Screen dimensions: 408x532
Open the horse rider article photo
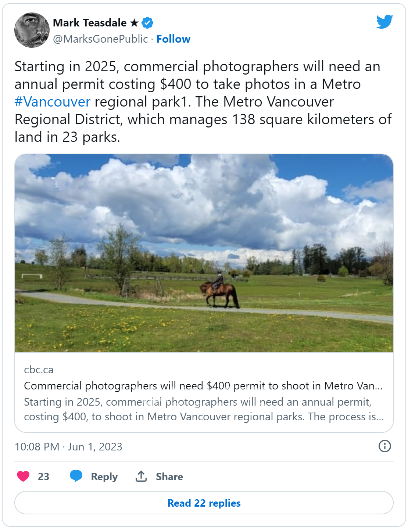click(204, 253)
